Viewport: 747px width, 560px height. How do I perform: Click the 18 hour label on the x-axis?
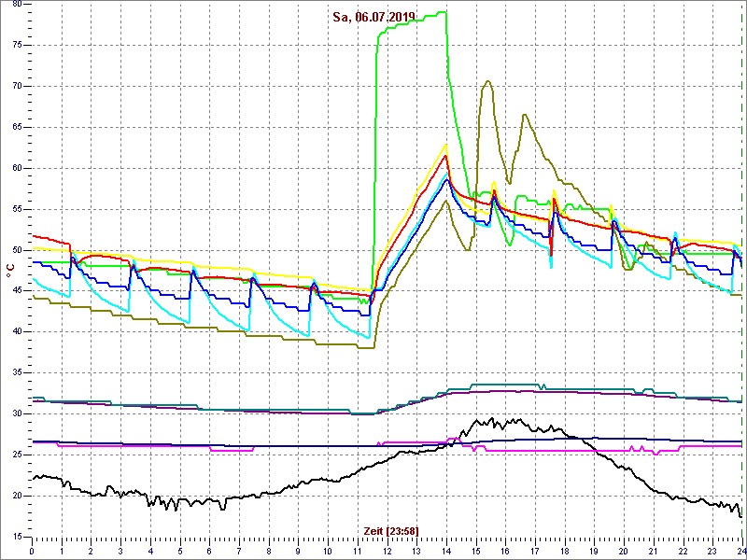pos(564,551)
